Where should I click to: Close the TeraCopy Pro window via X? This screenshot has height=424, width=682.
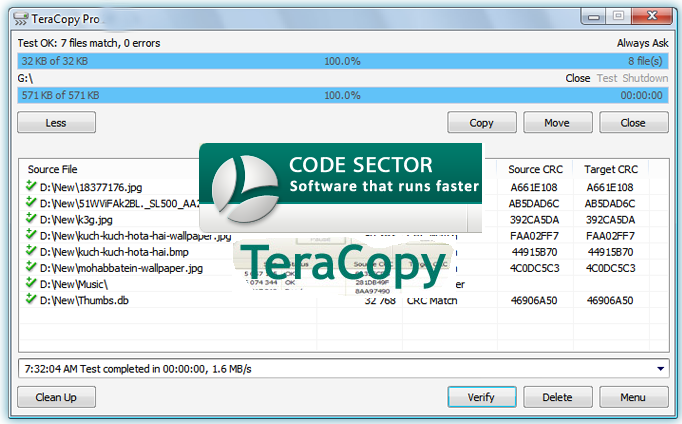tap(652, 17)
